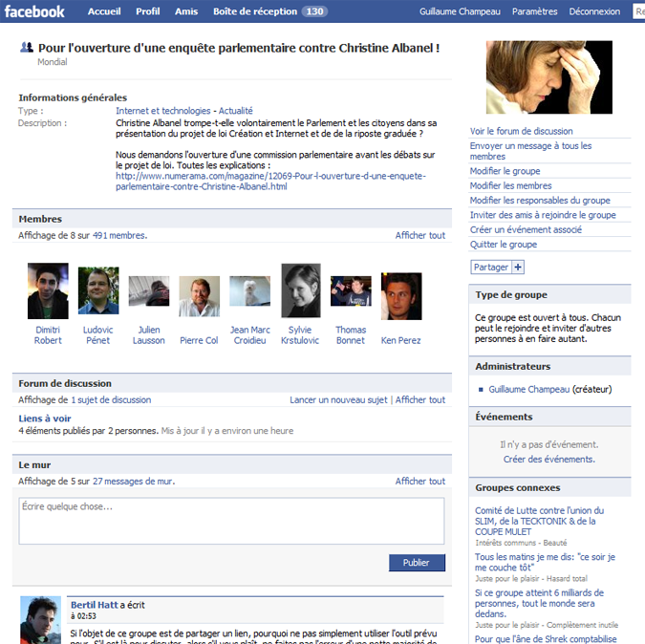
Task: Click Envoyer un message à tous les membres
Action: tap(530, 151)
